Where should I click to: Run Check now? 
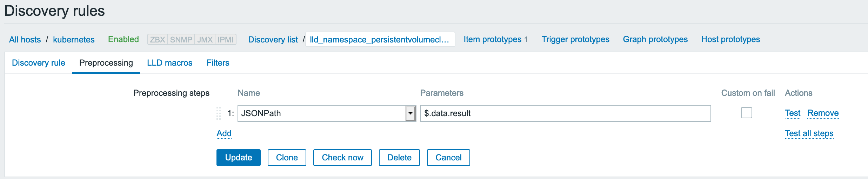[x=342, y=158]
